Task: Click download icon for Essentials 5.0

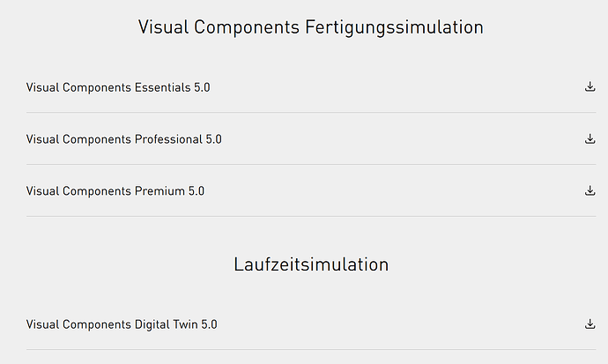Action: click(x=589, y=86)
